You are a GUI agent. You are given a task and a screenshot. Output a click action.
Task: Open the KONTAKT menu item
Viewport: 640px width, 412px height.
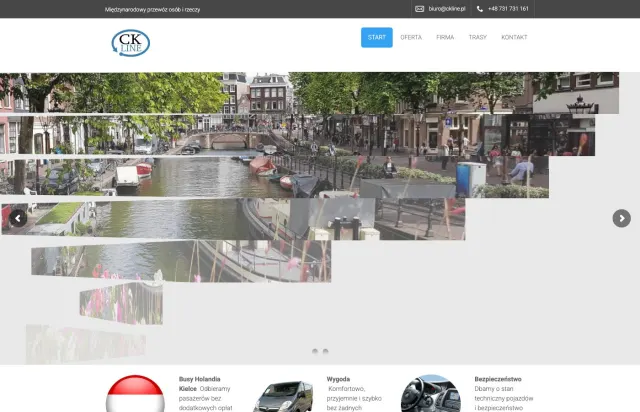point(514,38)
